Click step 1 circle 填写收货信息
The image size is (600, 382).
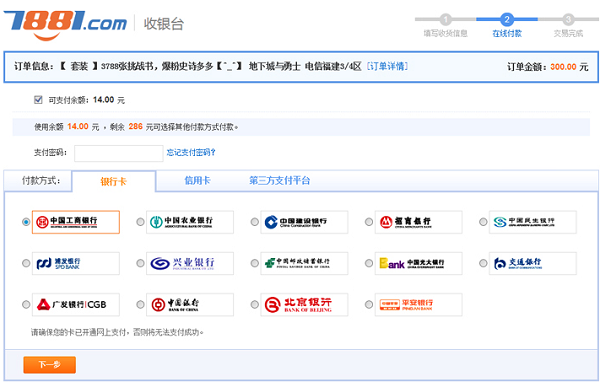(x=445, y=19)
